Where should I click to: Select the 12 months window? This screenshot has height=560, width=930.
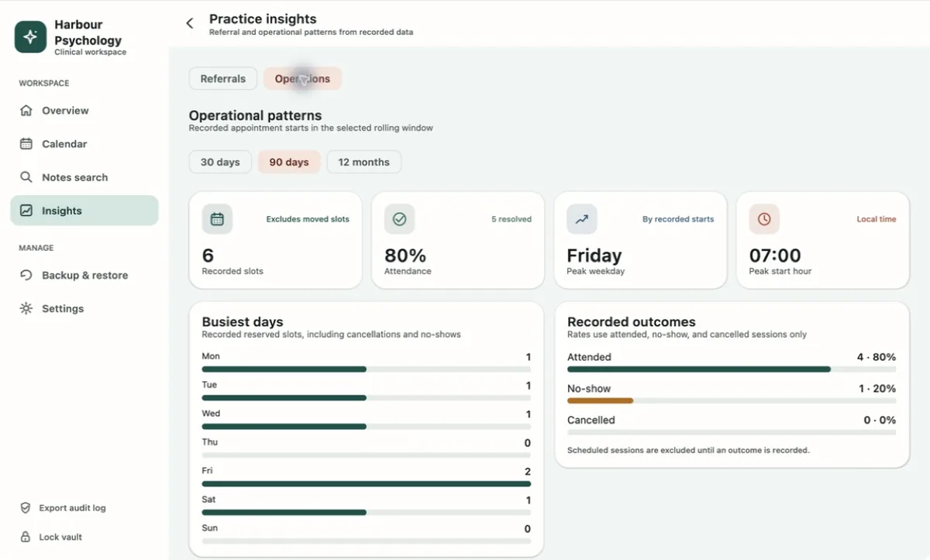[364, 162]
